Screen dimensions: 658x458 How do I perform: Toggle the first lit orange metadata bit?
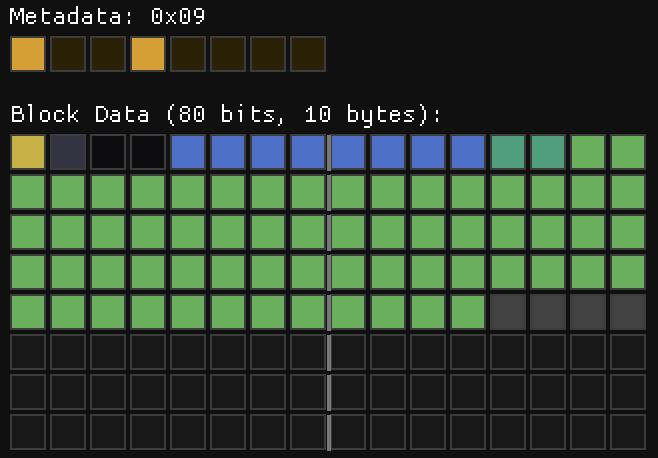[x=28, y=54]
